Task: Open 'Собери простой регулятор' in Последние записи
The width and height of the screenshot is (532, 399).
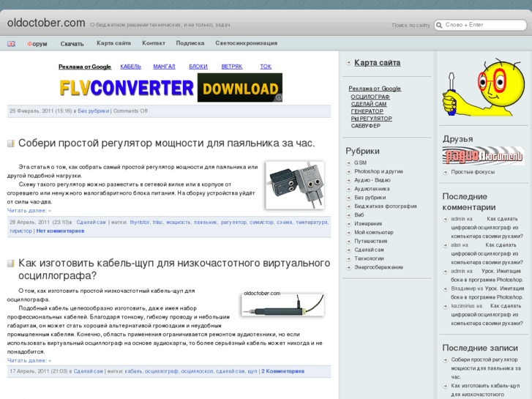Action: (485, 368)
